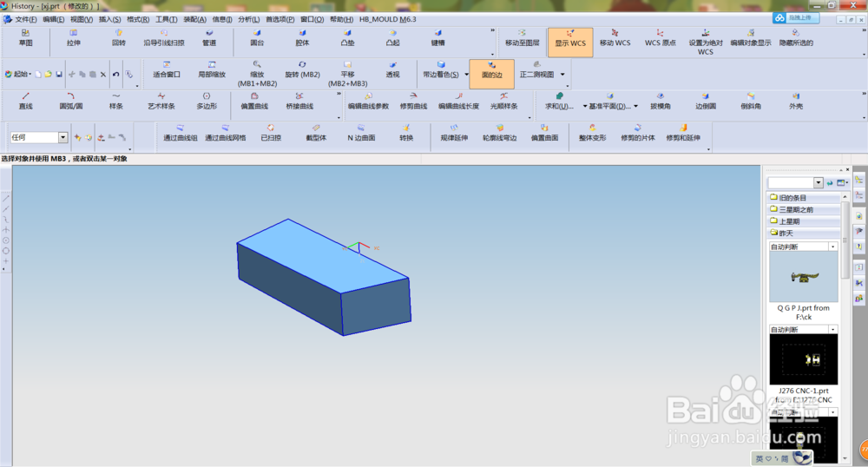The width and height of the screenshot is (868, 467).
Task: Click 修剪曲线 trim curve
Action: [413, 102]
